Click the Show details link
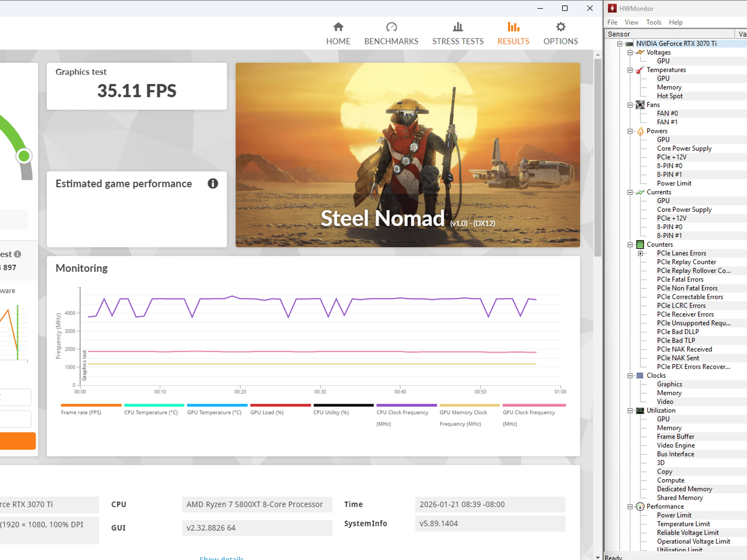Viewport: 747px width, 560px height. 221,557
